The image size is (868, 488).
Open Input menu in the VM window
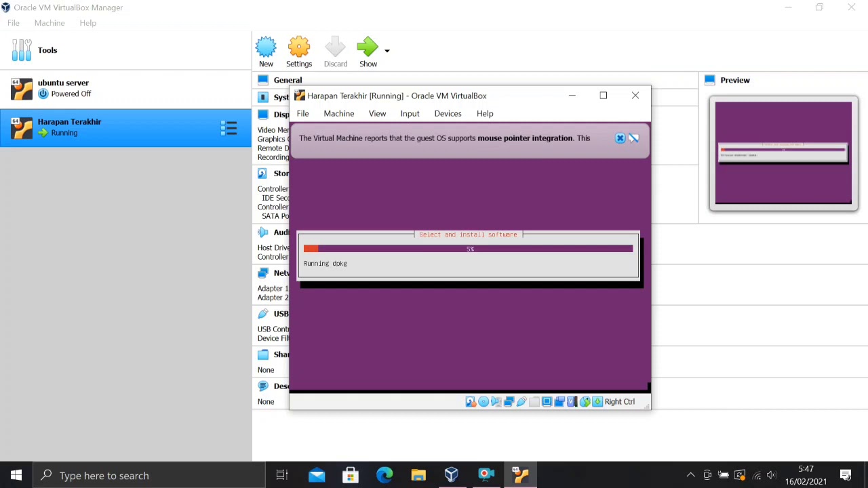pos(410,114)
